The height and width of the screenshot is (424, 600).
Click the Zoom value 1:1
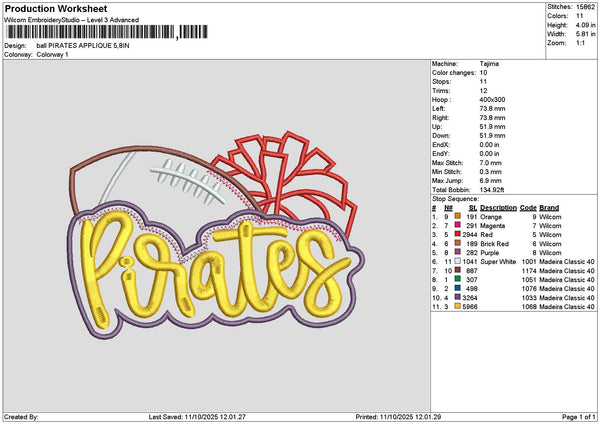(x=580, y=43)
